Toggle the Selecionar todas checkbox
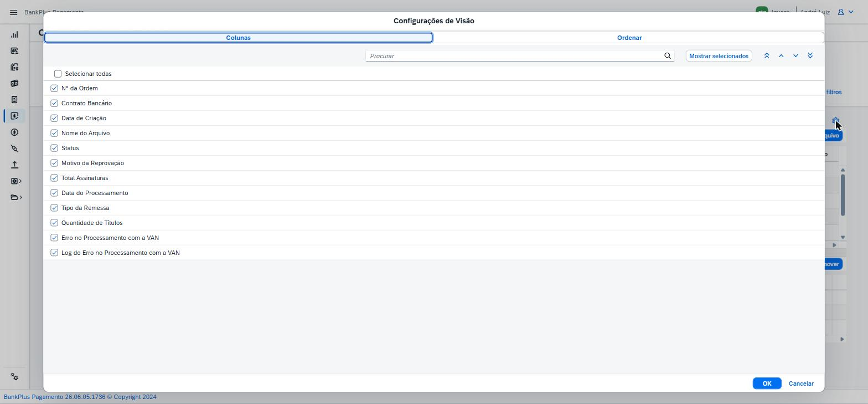Image resolution: width=868 pixels, height=404 pixels. (x=58, y=74)
